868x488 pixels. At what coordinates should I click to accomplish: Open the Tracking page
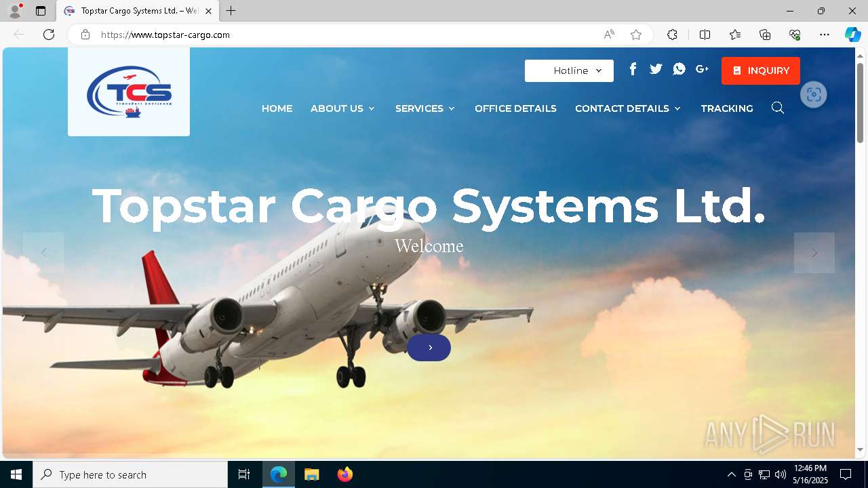point(727,108)
